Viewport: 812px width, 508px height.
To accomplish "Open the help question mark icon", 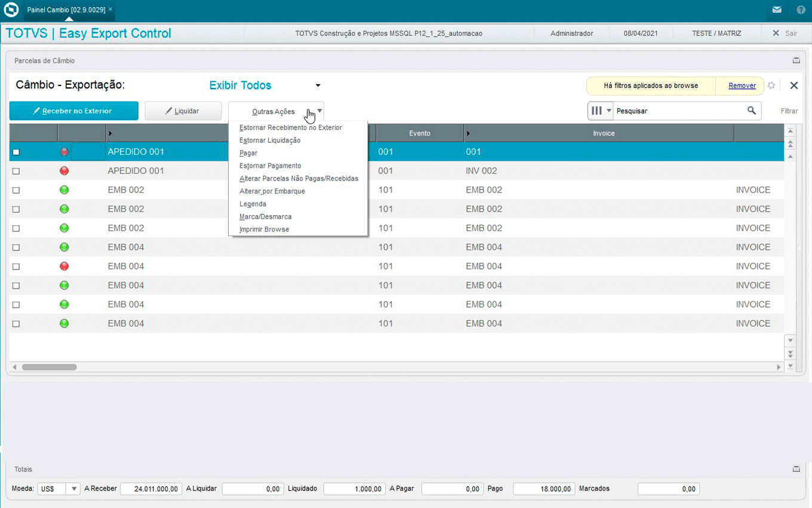I will tap(801, 10).
